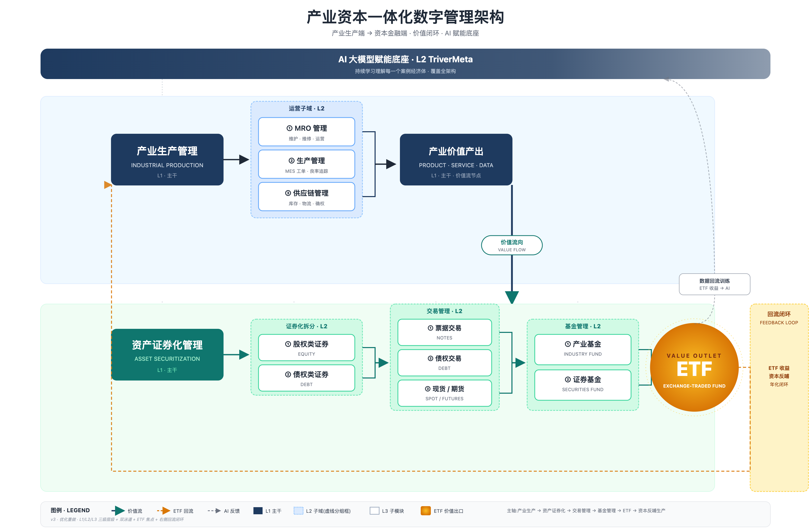Select the 债权交易 DEBT module
The width and height of the screenshot is (811, 532).
click(x=444, y=363)
